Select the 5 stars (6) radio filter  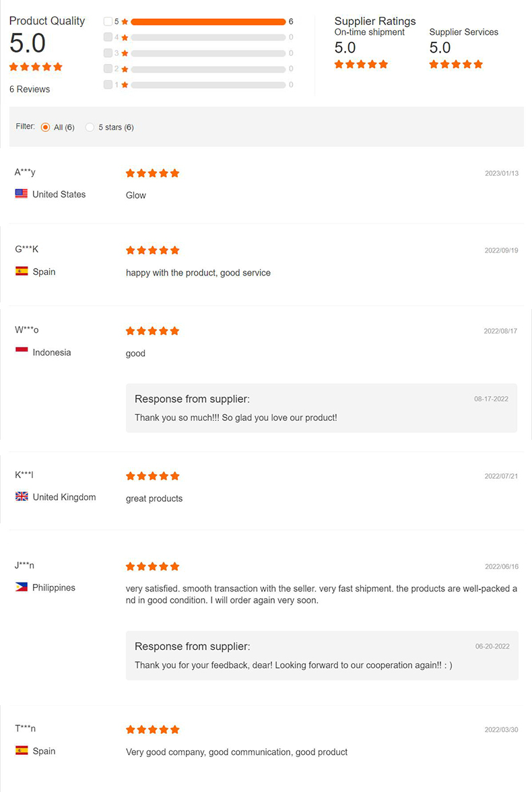pos(90,127)
